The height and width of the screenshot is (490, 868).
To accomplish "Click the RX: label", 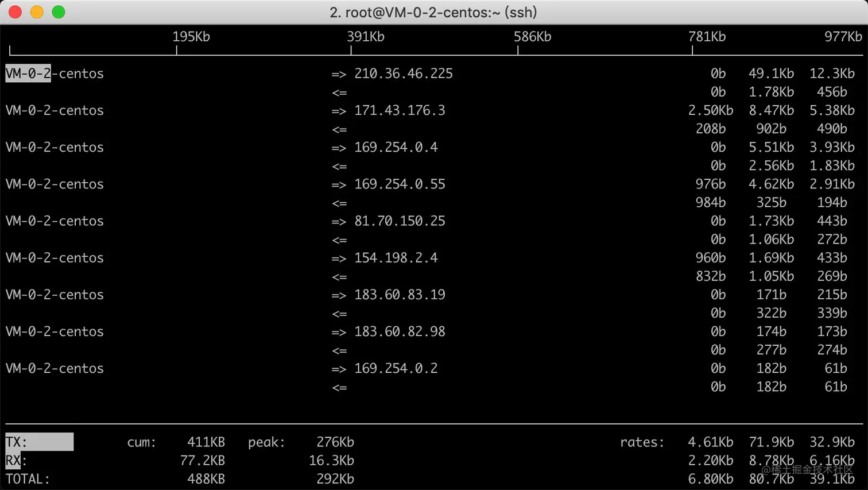I will point(17,460).
